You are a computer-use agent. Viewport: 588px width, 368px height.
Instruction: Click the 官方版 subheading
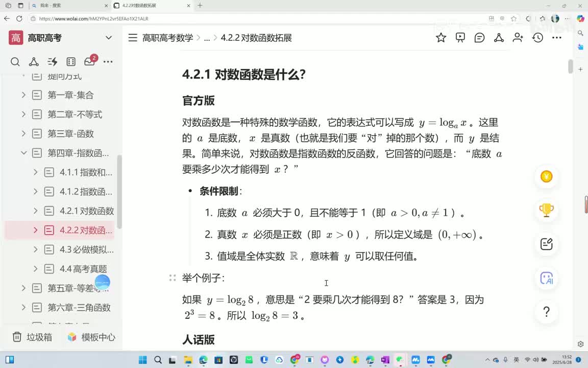[199, 101]
